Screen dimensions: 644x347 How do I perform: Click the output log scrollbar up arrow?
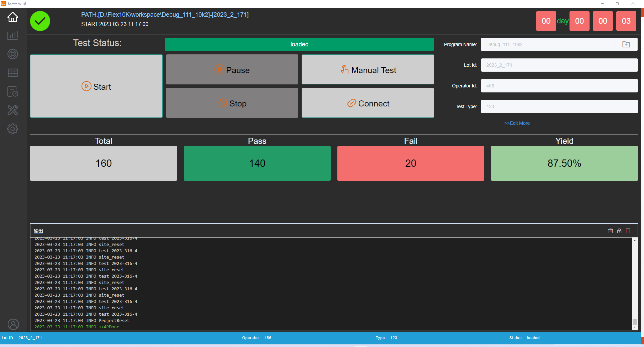pyautogui.click(x=635, y=241)
